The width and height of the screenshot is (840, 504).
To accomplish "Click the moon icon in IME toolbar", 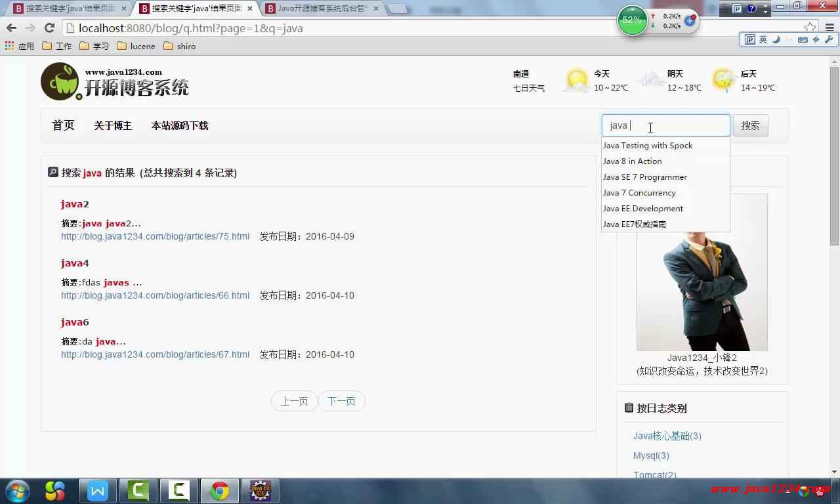I will click(x=776, y=39).
